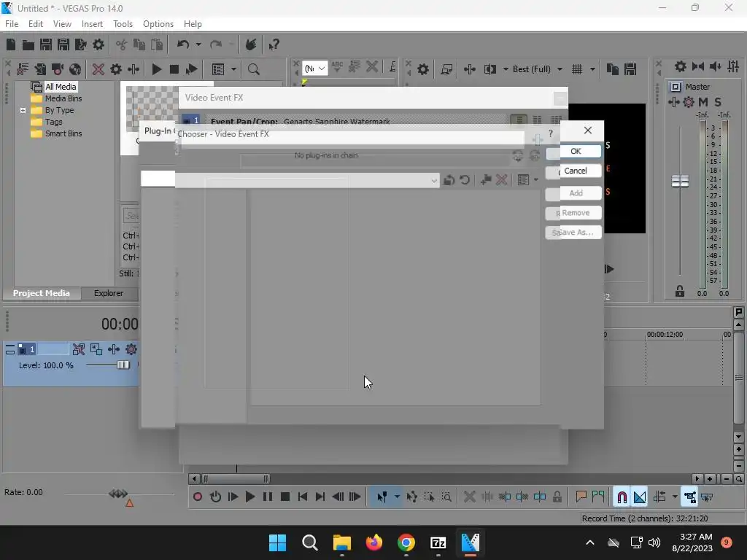Open preview quality Best (Full) dropdown

[560, 69]
